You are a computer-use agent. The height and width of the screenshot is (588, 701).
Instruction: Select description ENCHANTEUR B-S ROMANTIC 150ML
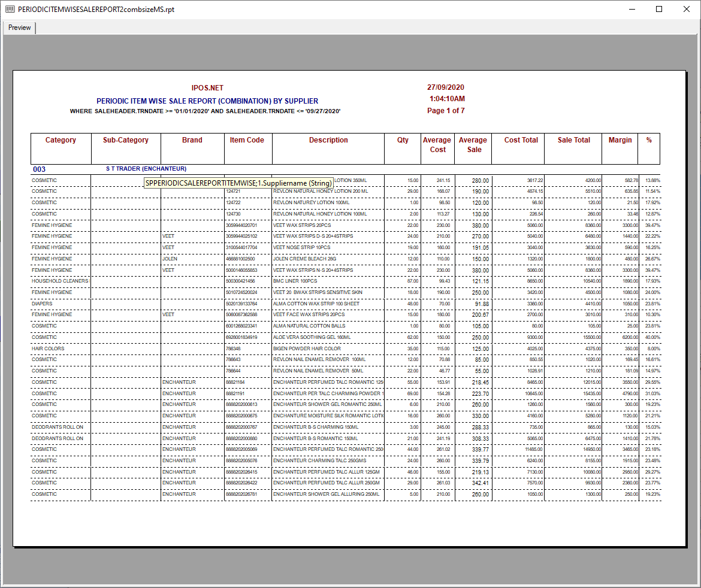pos(316,438)
